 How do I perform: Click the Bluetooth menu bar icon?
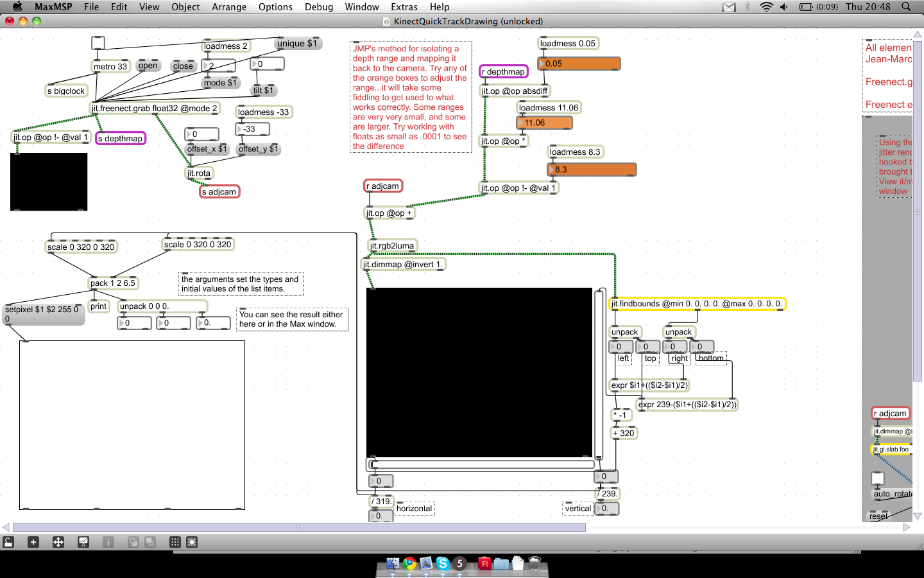coord(748,6)
